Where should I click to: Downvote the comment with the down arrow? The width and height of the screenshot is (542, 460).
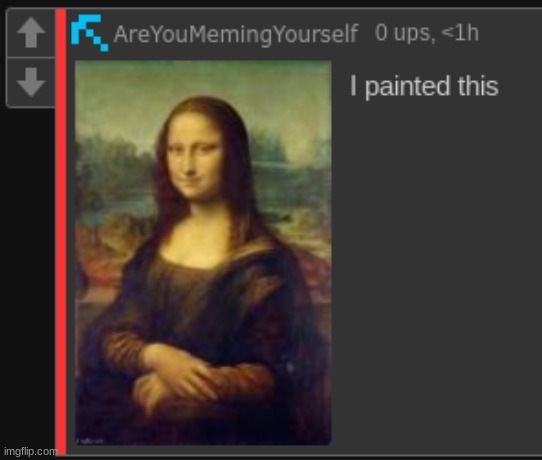[x=31, y=82]
